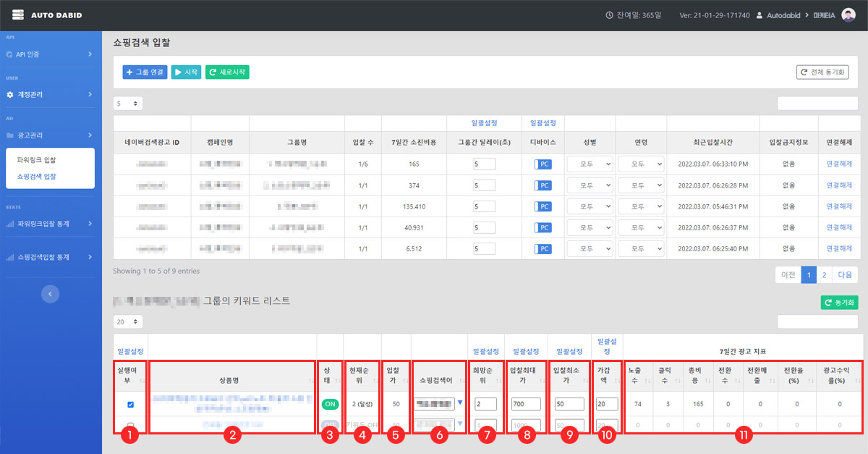Collapse the sidebar with the round arrow button
The width and height of the screenshot is (868, 454).
click(x=50, y=293)
